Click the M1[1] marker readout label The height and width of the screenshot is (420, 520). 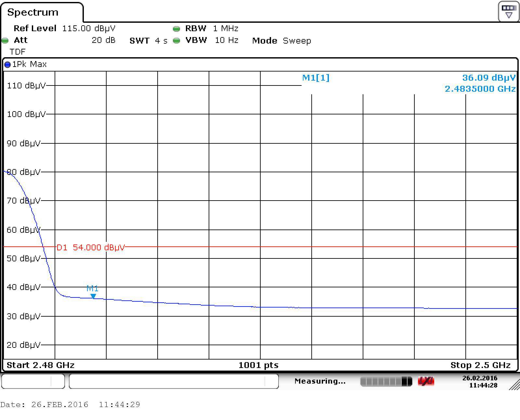[316, 78]
